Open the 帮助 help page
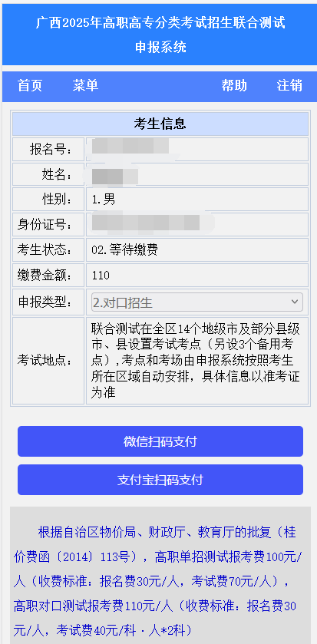The width and height of the screenshot is (317, 644). 234,85
